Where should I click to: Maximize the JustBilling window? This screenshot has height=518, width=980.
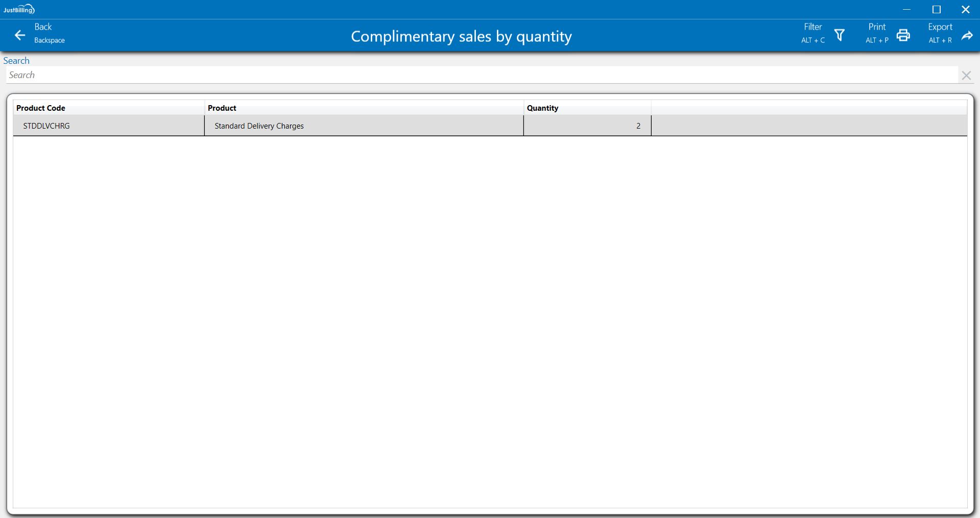(x=936, y=9)
